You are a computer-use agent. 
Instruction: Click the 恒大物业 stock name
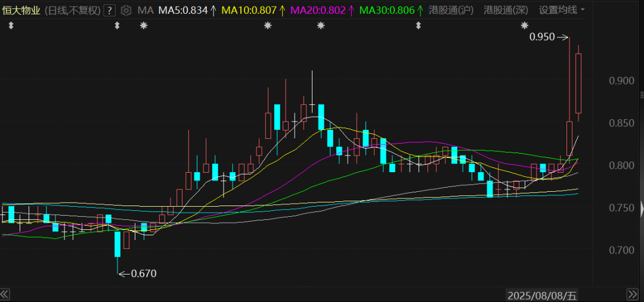[x=21, y=10]
